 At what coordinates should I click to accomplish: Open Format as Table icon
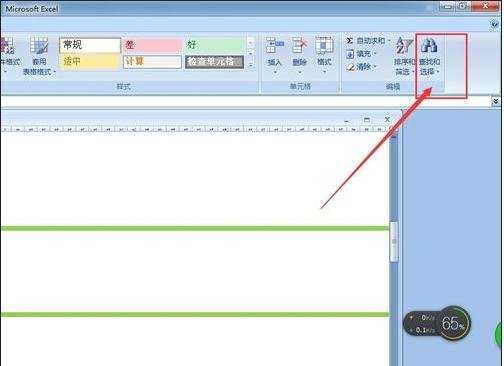[x=39, y=46]
